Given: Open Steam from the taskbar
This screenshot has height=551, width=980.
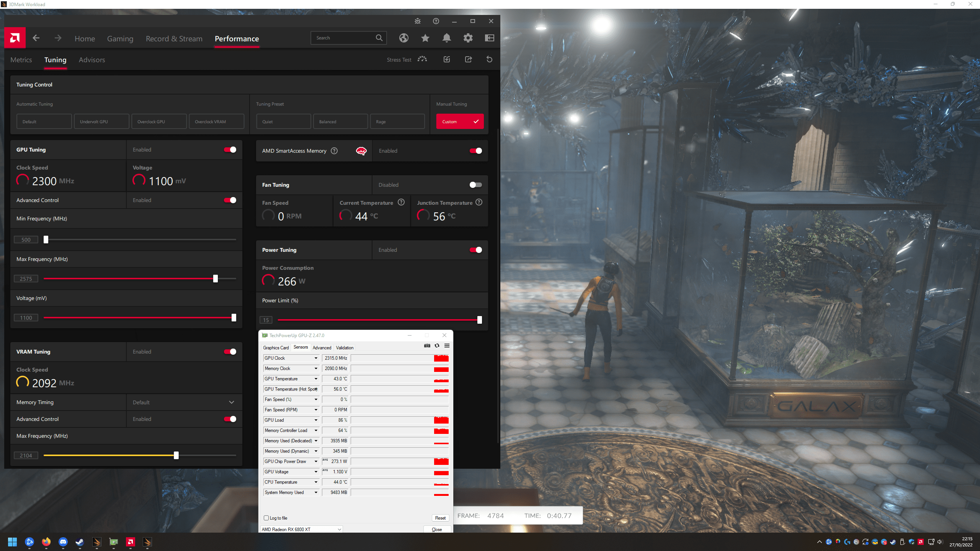Looking at the screenshot, I should [80, 542].
